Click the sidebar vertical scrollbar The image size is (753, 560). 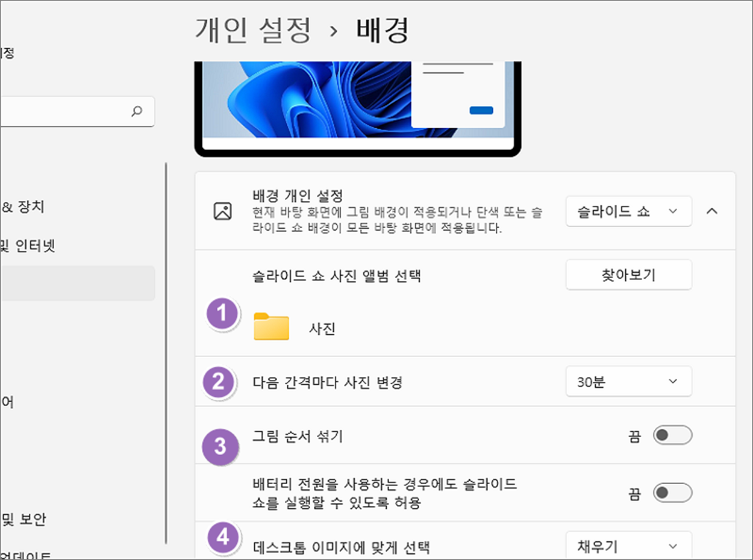tap(166, 352)
